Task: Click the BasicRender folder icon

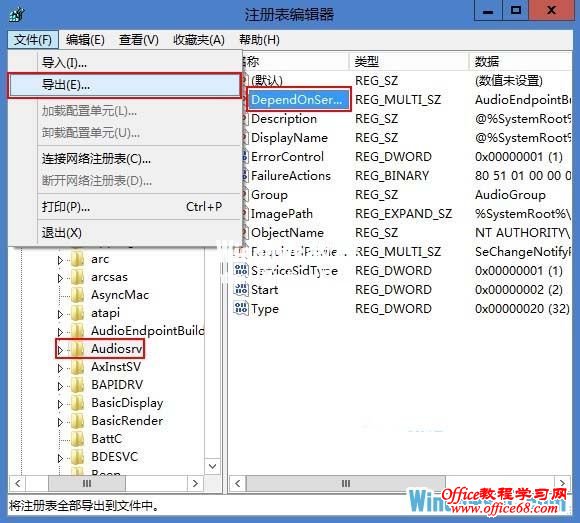Action: 77,421
